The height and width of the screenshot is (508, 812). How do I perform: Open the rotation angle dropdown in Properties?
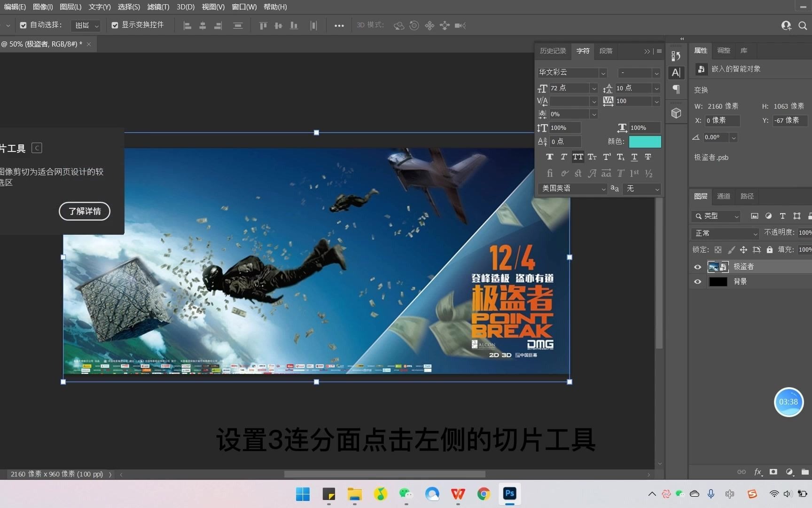coord(734,138)
